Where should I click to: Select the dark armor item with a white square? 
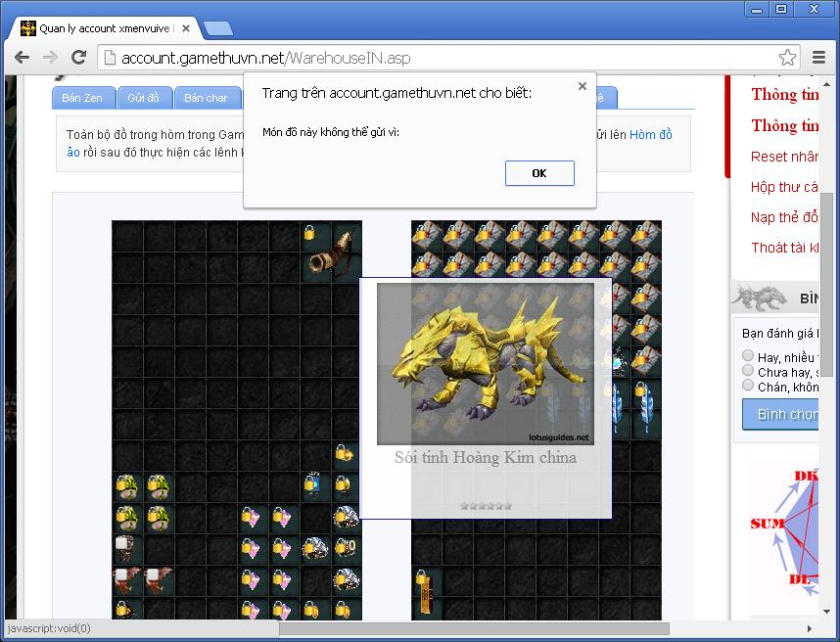(125, 548)
